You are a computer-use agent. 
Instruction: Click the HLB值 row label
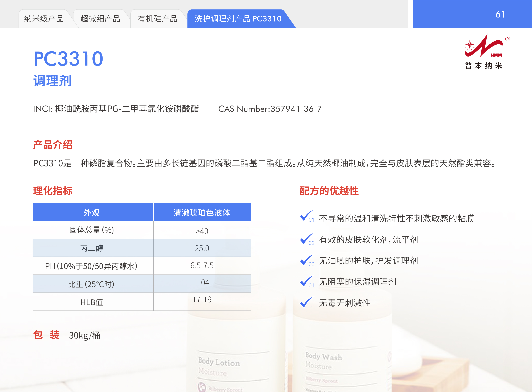(x=92, y=302)
